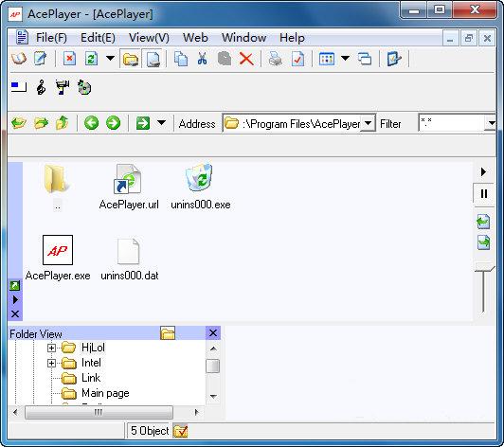Close the Folder View panel
Image resolution: width=504 pixels, height=447 pixels.
213,333
